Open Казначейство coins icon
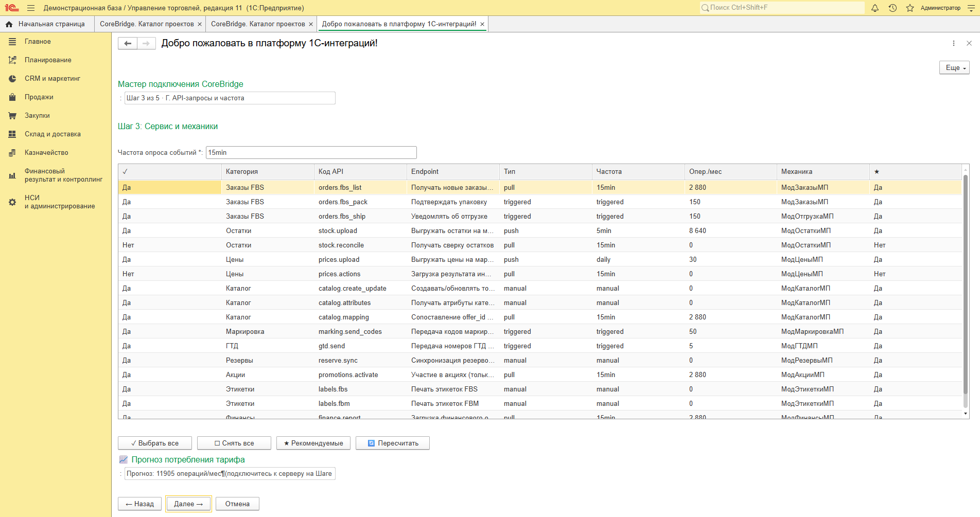 12,153
